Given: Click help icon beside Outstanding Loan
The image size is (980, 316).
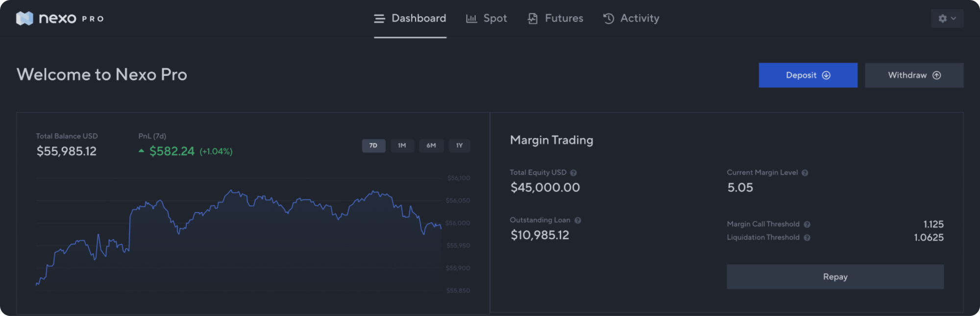Looking at the screenshot, I should tap(578, 220).
